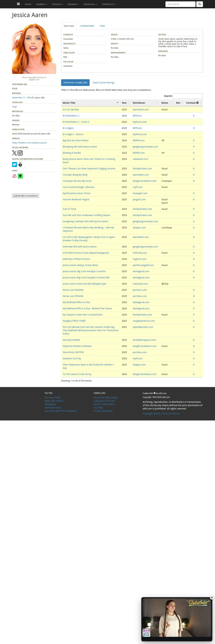Expand the Services dropdown menu
215x644 pixels.
[58, 4]
